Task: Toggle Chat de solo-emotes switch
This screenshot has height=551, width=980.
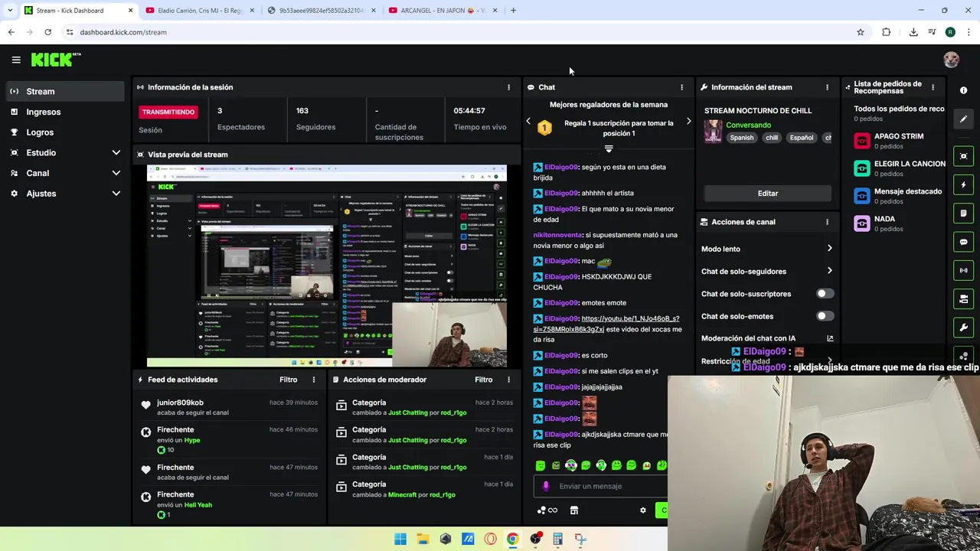Action: click(x=824, y=316)
